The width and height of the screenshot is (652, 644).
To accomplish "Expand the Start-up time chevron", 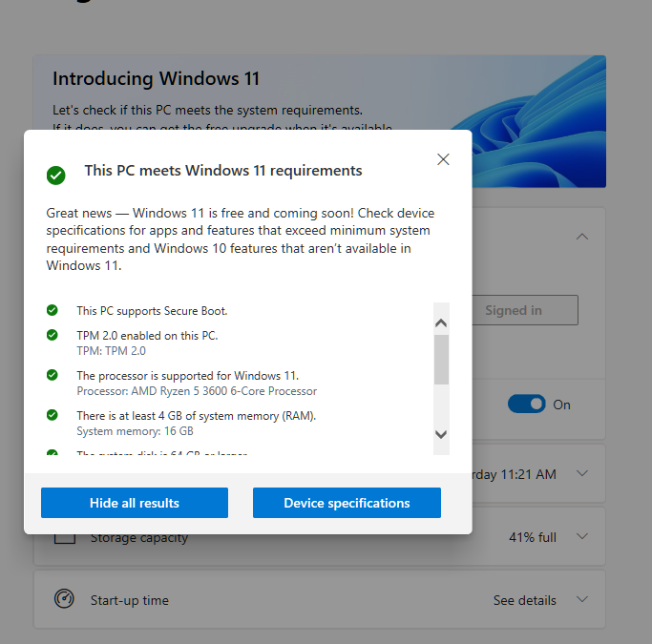I will tap(582, 599).
